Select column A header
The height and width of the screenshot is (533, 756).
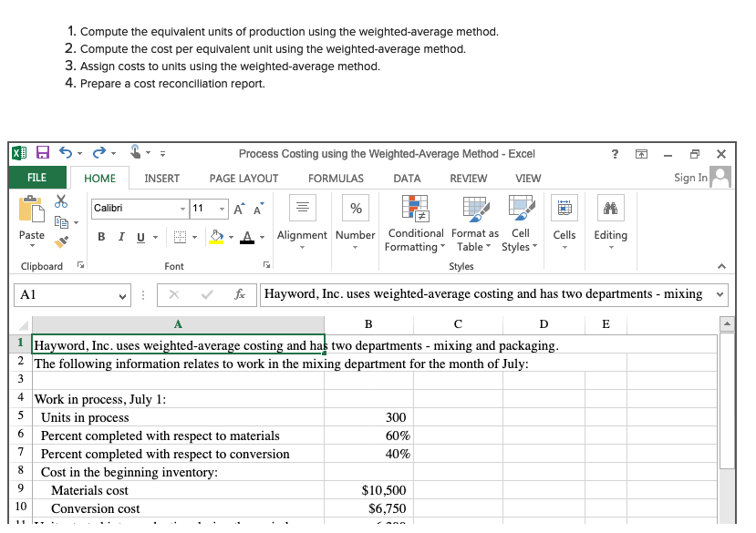tap(179, 324)
